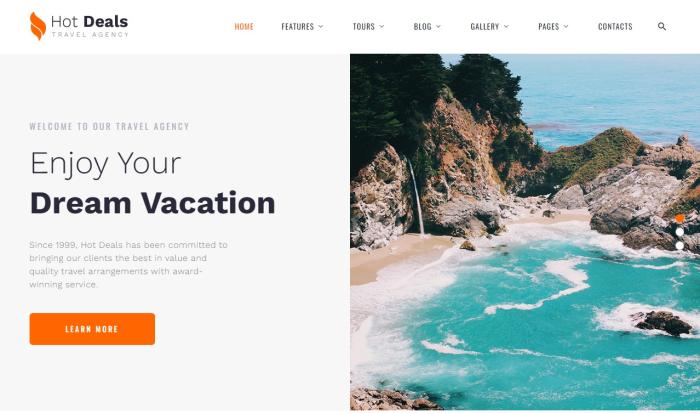The width and height of the screenshot is (700, 414).
Task: Open the search magnifier icon
Action: (662, 26)
